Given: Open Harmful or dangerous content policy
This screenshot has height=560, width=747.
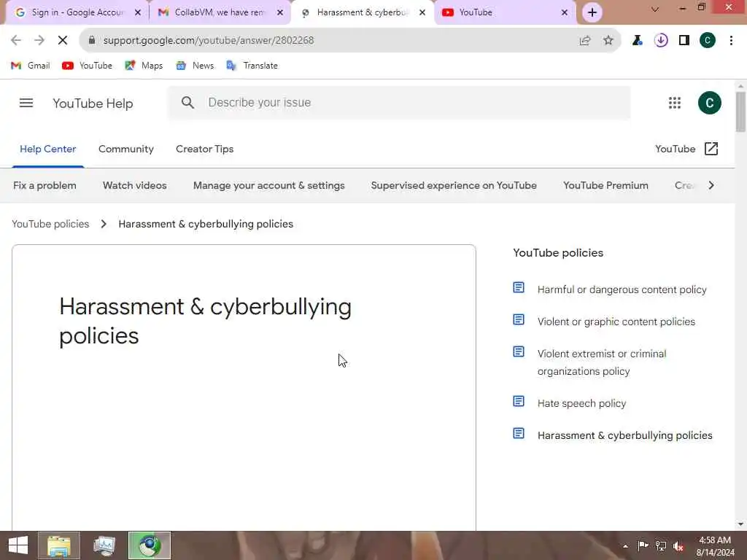Looking at the screenshot, I should [x=622, y=289].
